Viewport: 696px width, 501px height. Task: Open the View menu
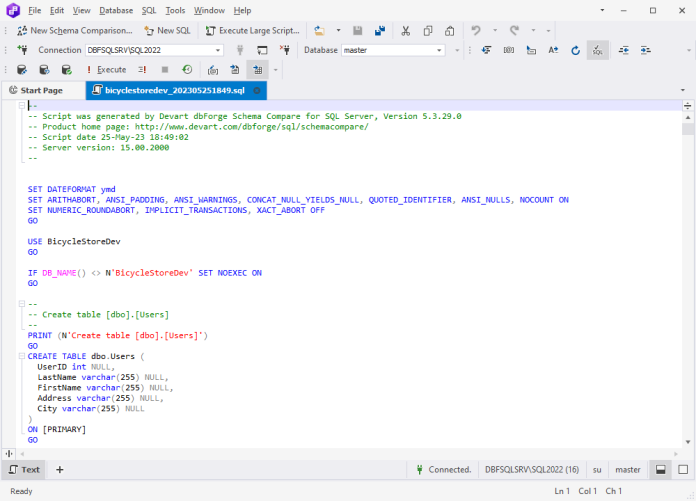[81, 10]
